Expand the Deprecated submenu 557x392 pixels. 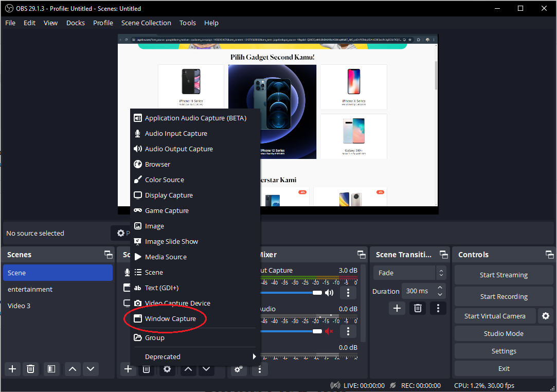pos(194,357)
